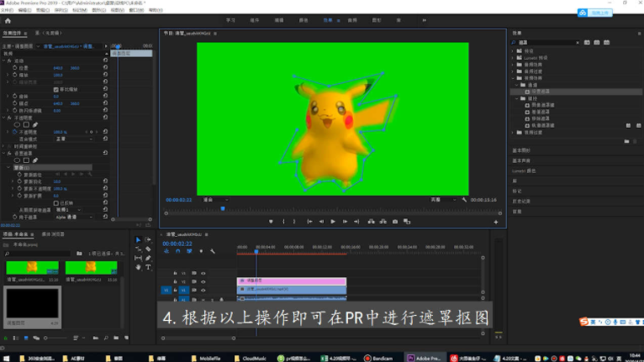Select the Type tool
This screenshot has width=644, height=362.
pyautogui.click(x=148, y=267)
